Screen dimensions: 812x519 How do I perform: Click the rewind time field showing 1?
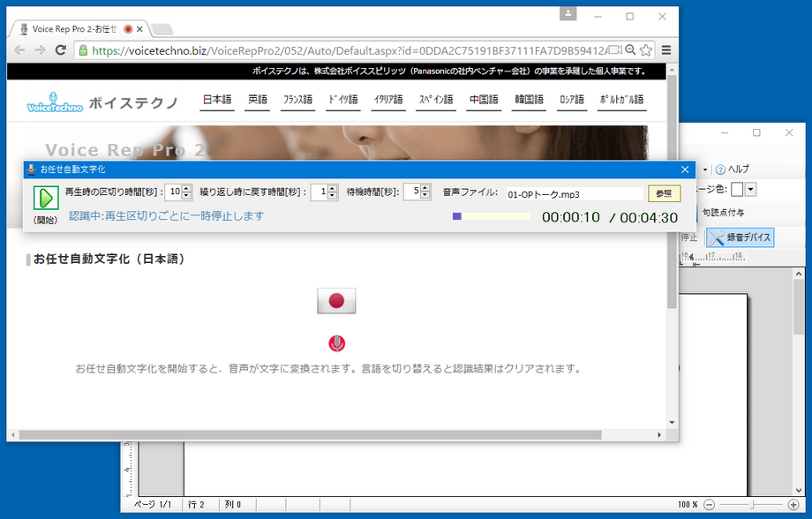(x=320, y=192)
